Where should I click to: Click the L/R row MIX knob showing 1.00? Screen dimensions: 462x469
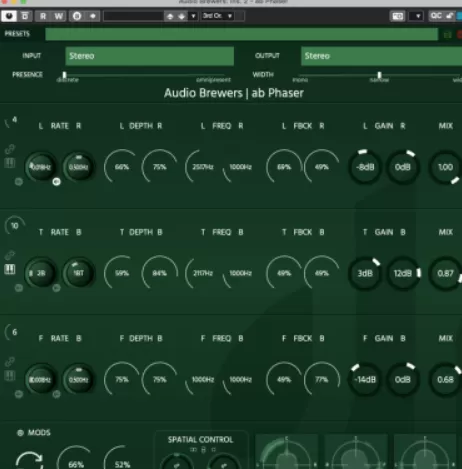(x=445, y=167)
